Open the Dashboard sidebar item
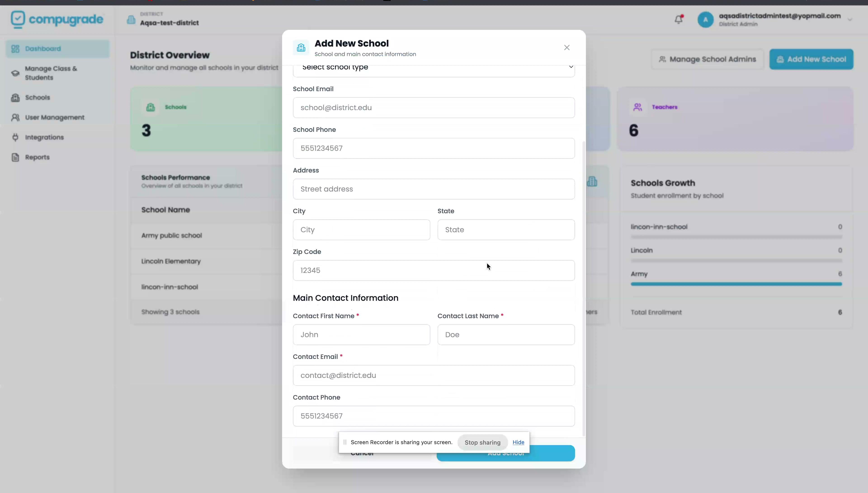The height and width of the screenshot is (493, 868). (x=58, y=49)
